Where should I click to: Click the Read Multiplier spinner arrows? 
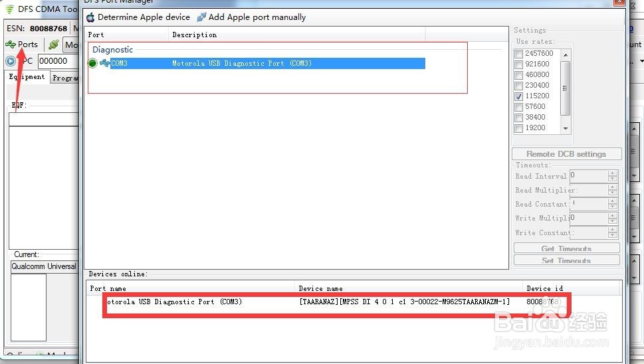pyautogui.click(x=613, y=190)
